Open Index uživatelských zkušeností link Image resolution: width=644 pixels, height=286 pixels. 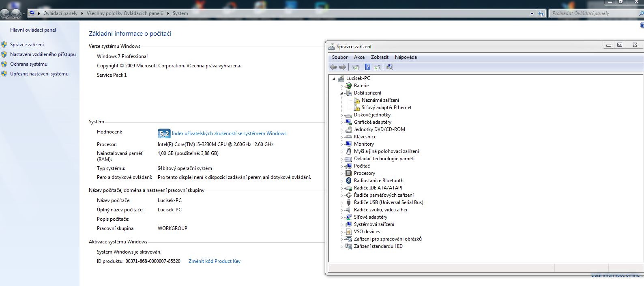pos(229,133)
